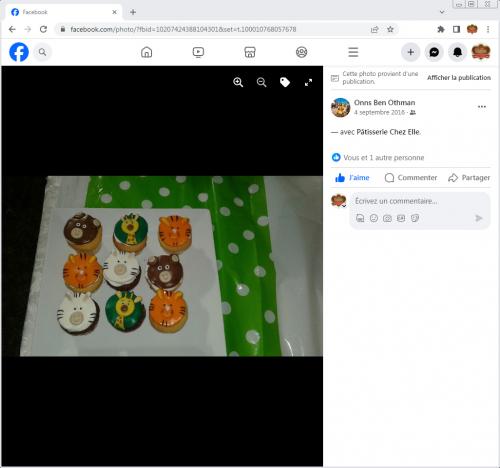
Task: Zoom in on the photo
Action: [238, 82]
